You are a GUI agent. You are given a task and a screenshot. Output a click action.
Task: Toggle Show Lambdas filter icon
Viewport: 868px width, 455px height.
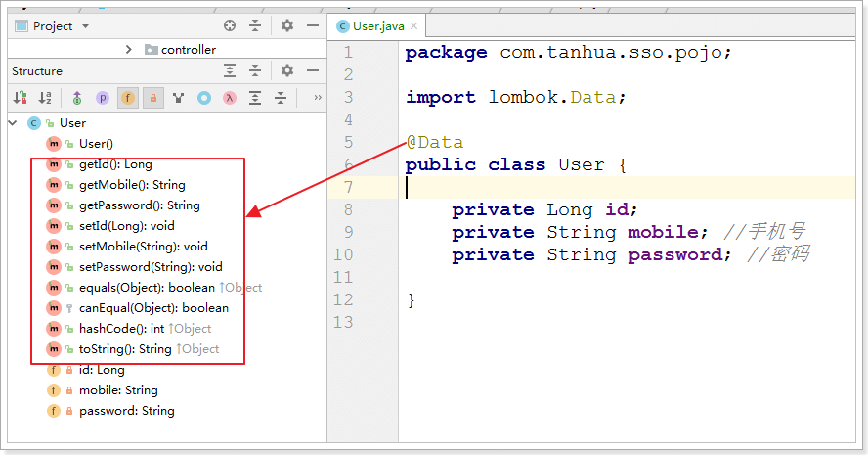tap(229, 98)
